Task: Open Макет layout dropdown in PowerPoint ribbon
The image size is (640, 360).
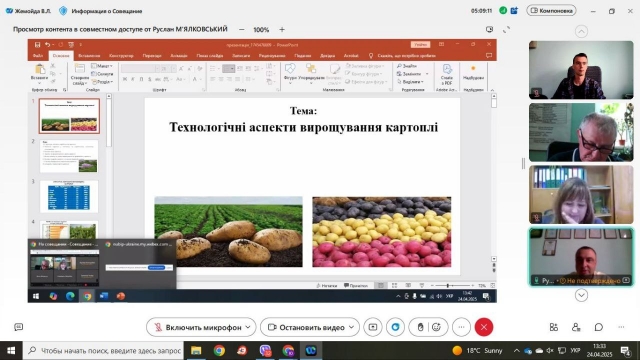Action: [102, 66]
